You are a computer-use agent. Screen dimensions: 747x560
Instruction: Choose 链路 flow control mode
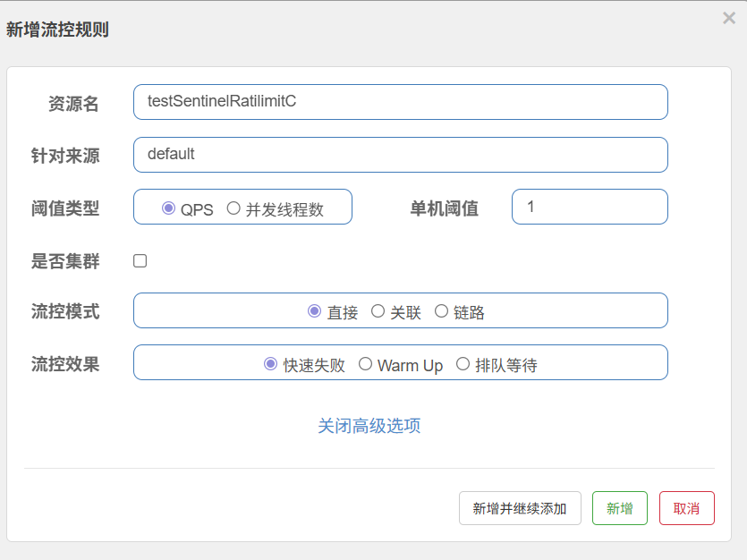[x=441, y=311]
